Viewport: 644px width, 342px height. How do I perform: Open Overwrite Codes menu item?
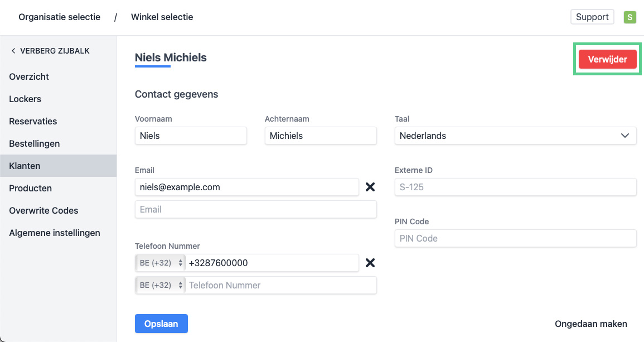click(43, 210)
